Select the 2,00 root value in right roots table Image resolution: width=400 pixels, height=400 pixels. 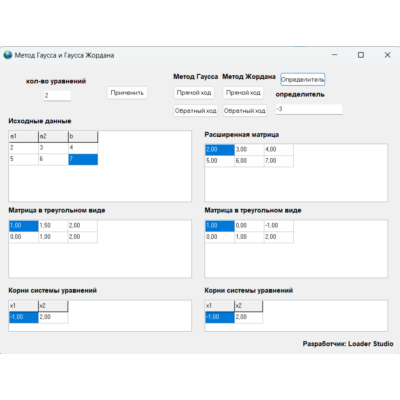coord(249,317)
